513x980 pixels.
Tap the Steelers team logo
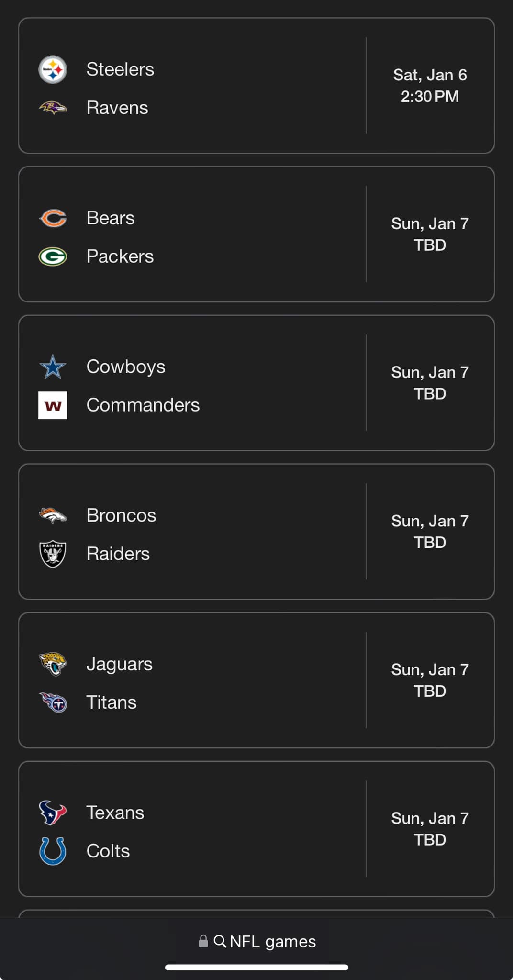pyautogui.click(x=53, y=70)
